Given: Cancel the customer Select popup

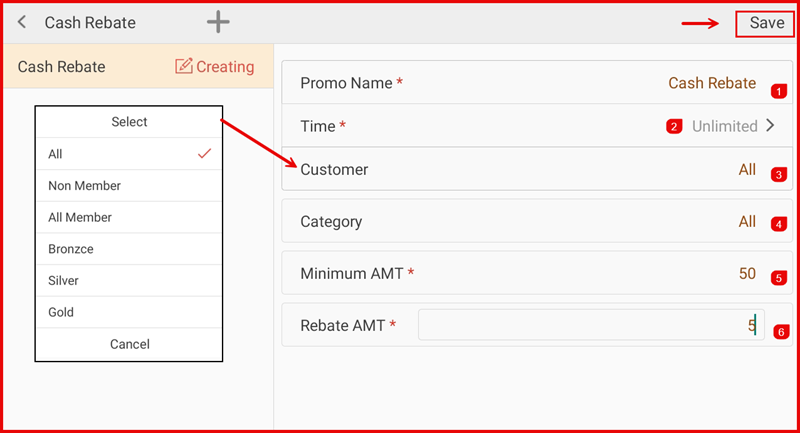Looking at the screenshot, I should coord(129,344).
